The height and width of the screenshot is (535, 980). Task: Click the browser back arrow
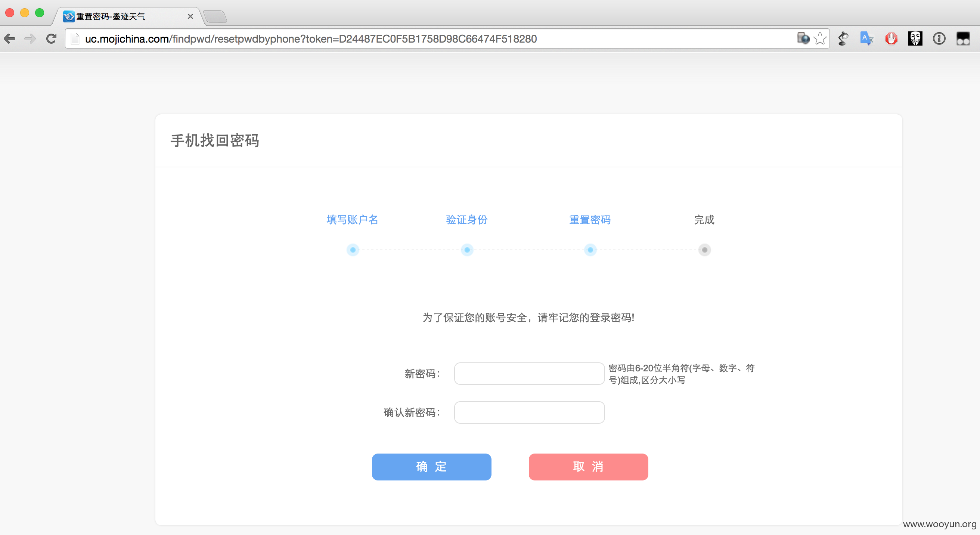[x=9, y=38]
